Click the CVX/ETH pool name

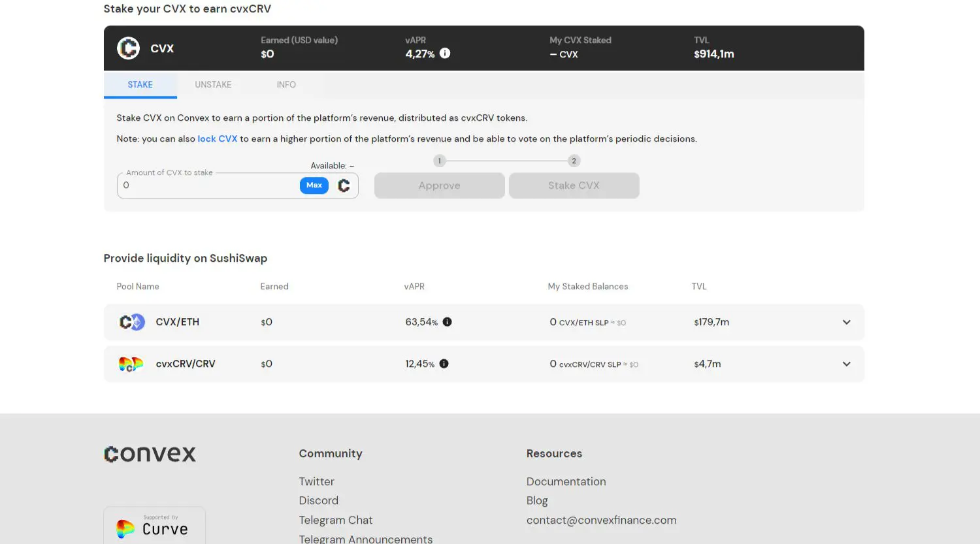tap(178, 322)
